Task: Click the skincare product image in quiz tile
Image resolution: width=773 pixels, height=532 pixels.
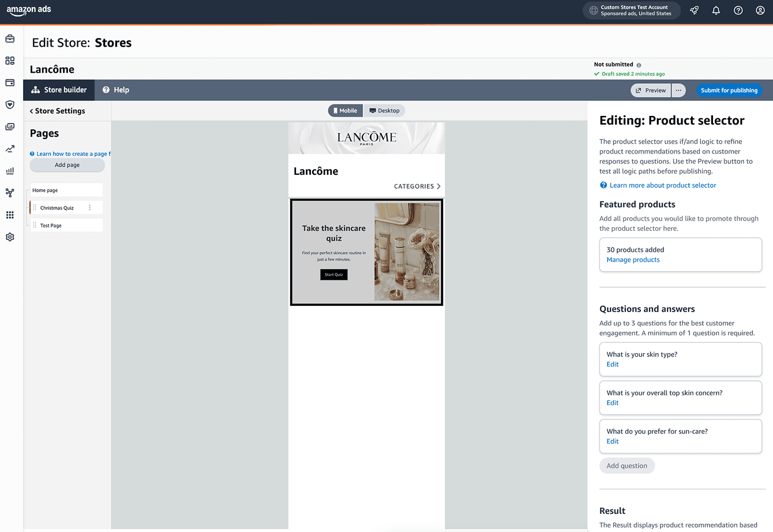Action: [407, 252]
